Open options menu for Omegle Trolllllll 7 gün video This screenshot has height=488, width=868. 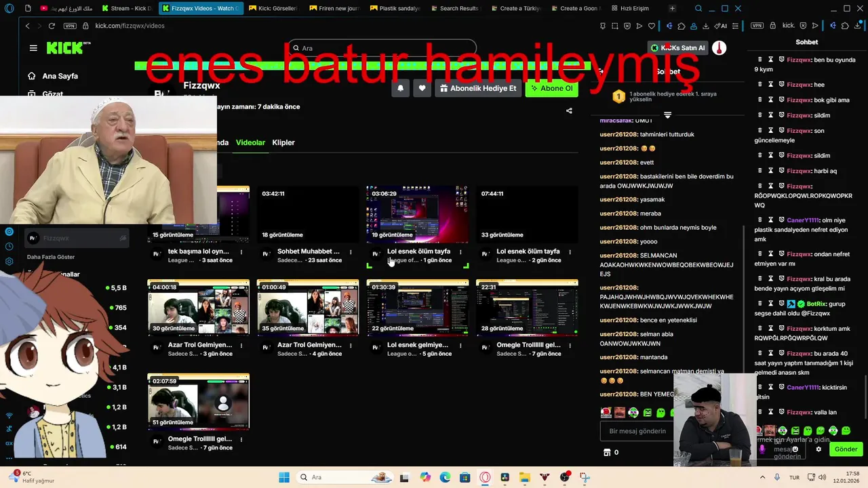[569, 346]
